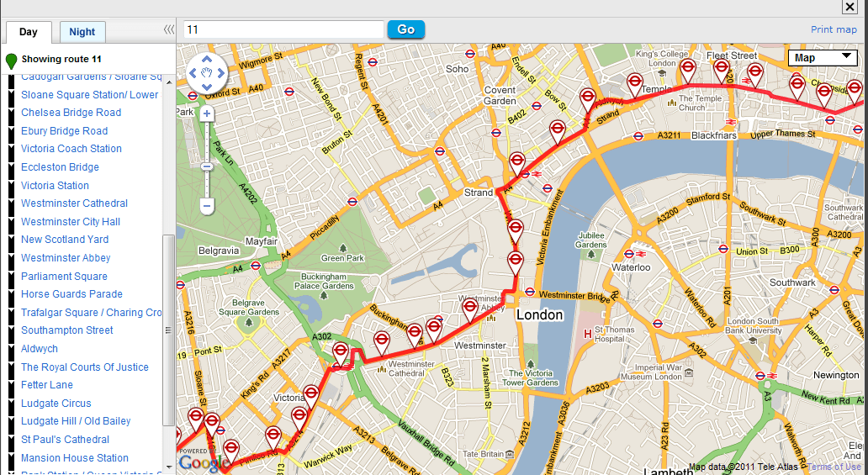Click the map zoom slider handle
The width and height of the screenshot is (868, 475).
click(206, 166)
